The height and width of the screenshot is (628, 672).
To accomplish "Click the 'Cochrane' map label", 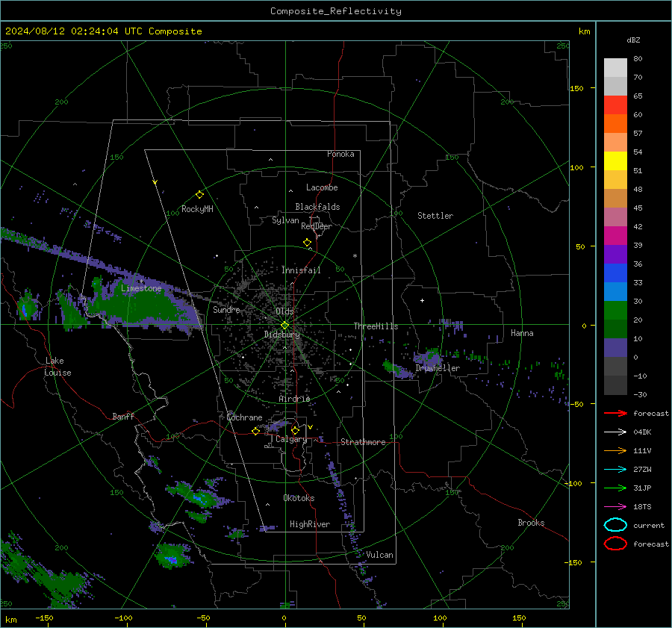I will (x=244, y=417).
